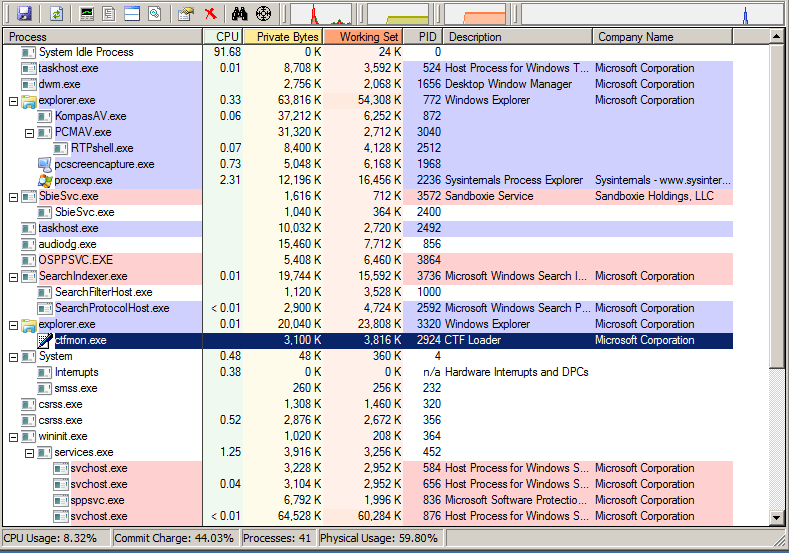789x553 pixels.
Task: Collapse the parent SbieSvc.exe tree node
Action: pyautogui.click(x=14, y=197)
